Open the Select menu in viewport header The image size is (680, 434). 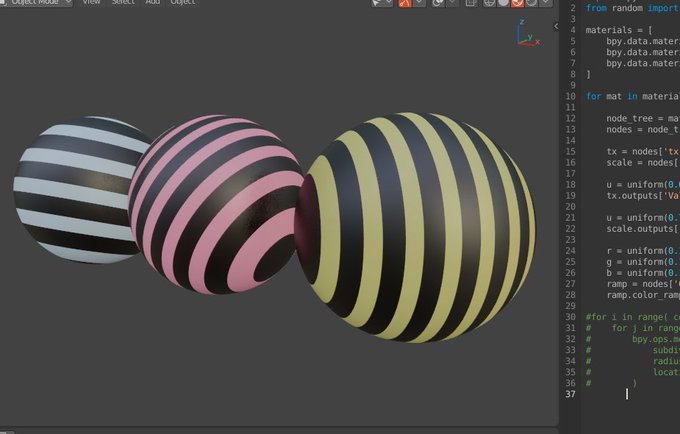tap(123, 2)
